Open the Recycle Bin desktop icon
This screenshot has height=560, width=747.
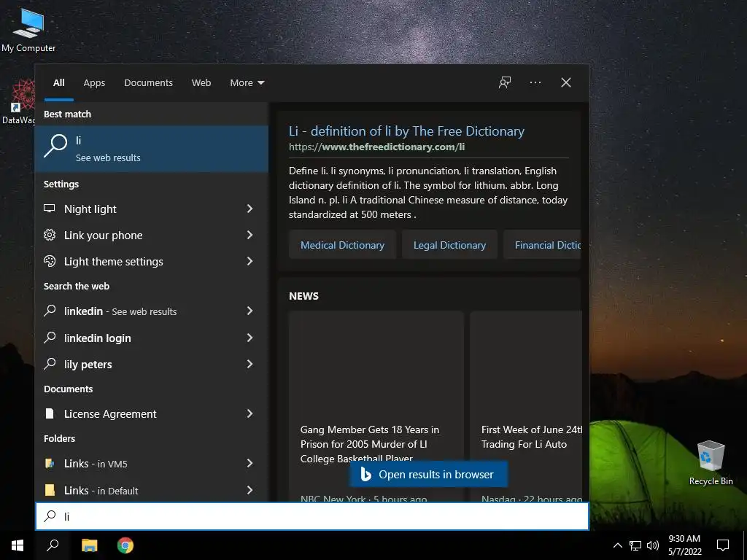click(711, 462)
